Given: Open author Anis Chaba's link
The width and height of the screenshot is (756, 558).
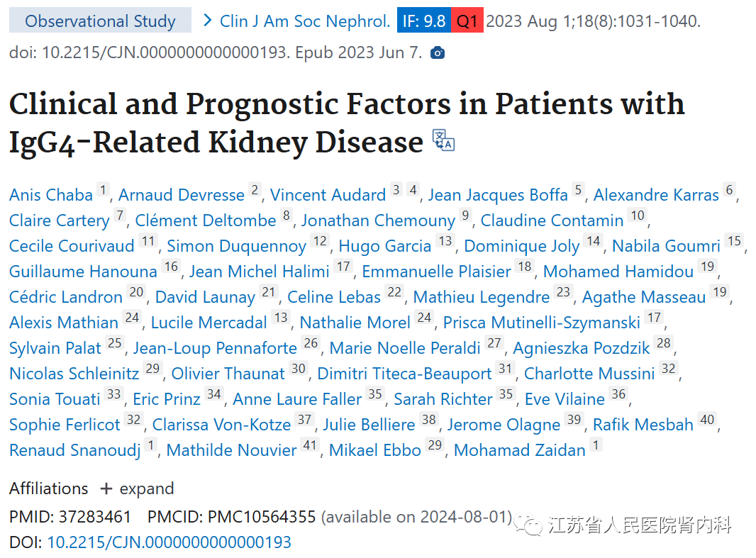Looking at the screenshot, I should click(x=51, y=195).
